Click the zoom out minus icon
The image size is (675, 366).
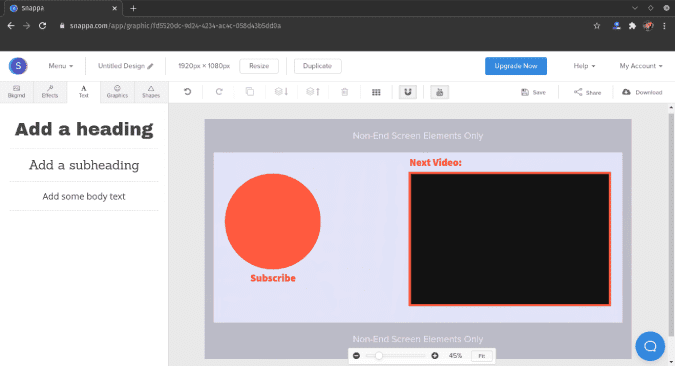pos(356,356)
